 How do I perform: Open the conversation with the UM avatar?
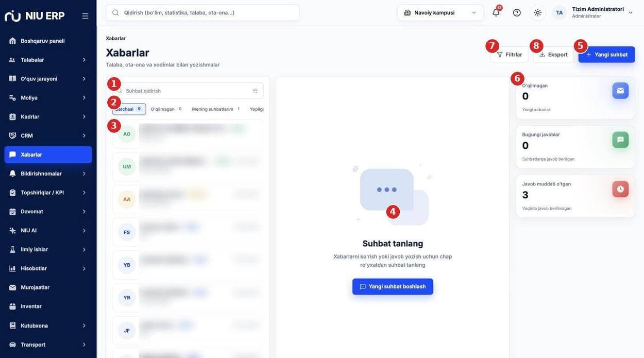188,166
